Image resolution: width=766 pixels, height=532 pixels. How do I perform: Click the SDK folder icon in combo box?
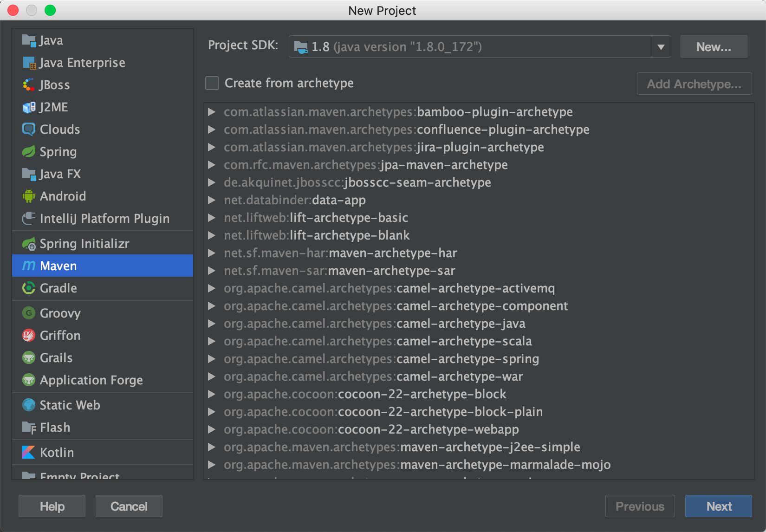pyautogui.click(x=301, y=47)
